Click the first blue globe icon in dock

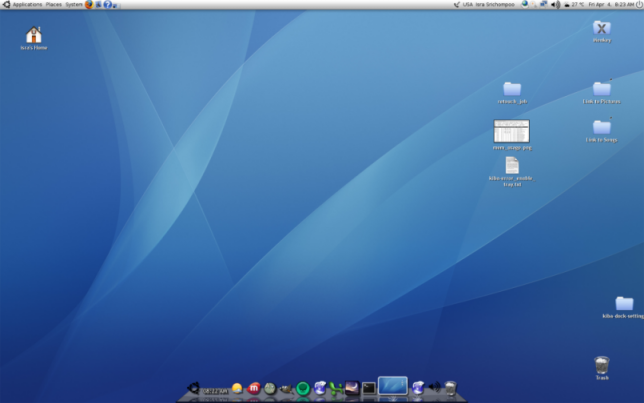pyautogui.click(x=320, y=388)
